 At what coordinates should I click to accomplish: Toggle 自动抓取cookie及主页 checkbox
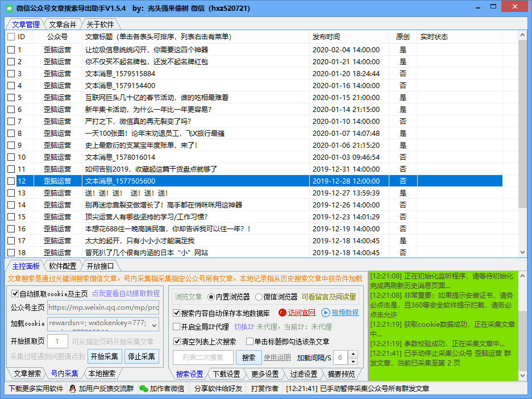[15, 293]
